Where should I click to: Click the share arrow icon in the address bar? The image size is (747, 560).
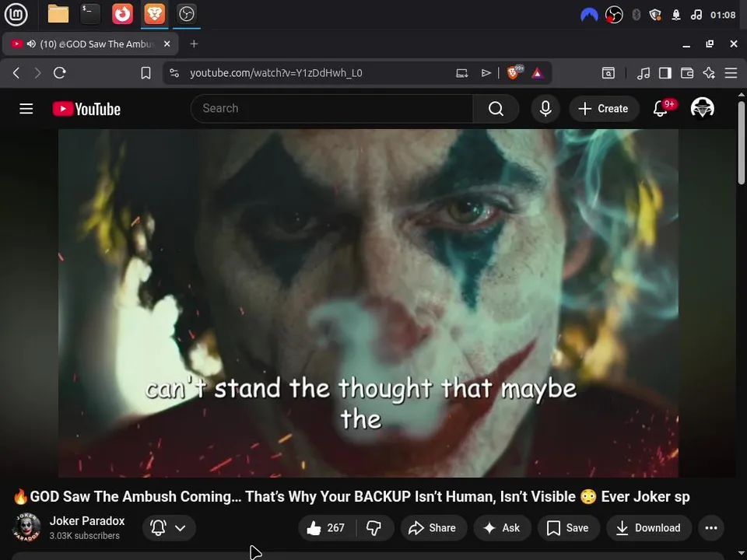(x=486, y=73)
